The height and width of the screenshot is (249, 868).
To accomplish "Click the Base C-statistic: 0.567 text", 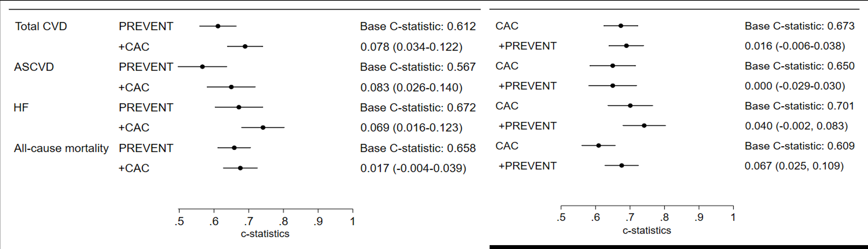I will 418,67.
